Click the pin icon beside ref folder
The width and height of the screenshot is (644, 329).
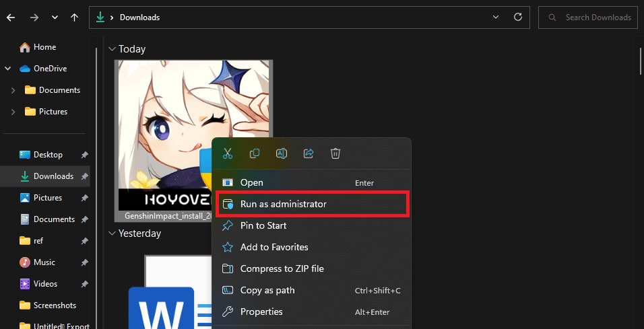(x=85, y=241)
